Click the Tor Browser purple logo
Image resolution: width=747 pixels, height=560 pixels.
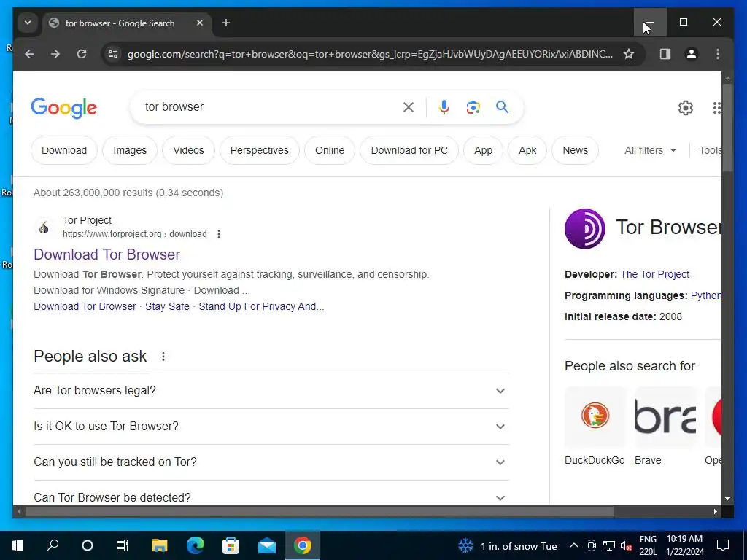pyautogui.click(x=584, y=228)
